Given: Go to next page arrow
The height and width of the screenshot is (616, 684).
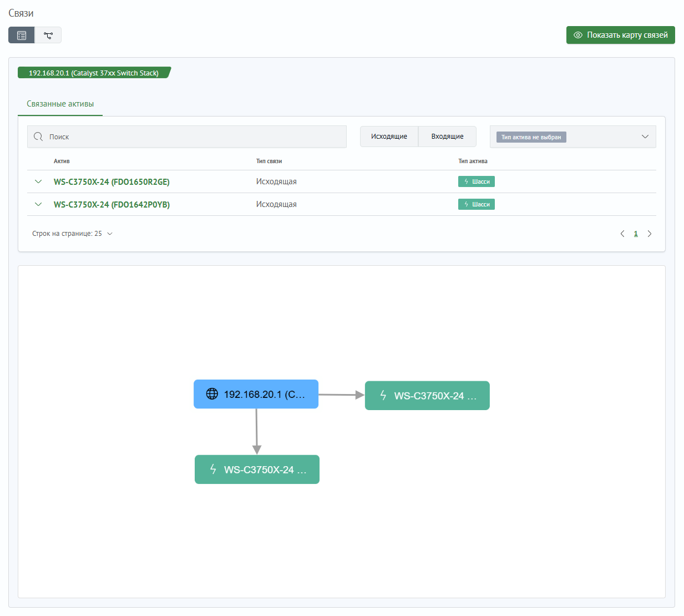Looking at the screenshot, I should (650, 234).
